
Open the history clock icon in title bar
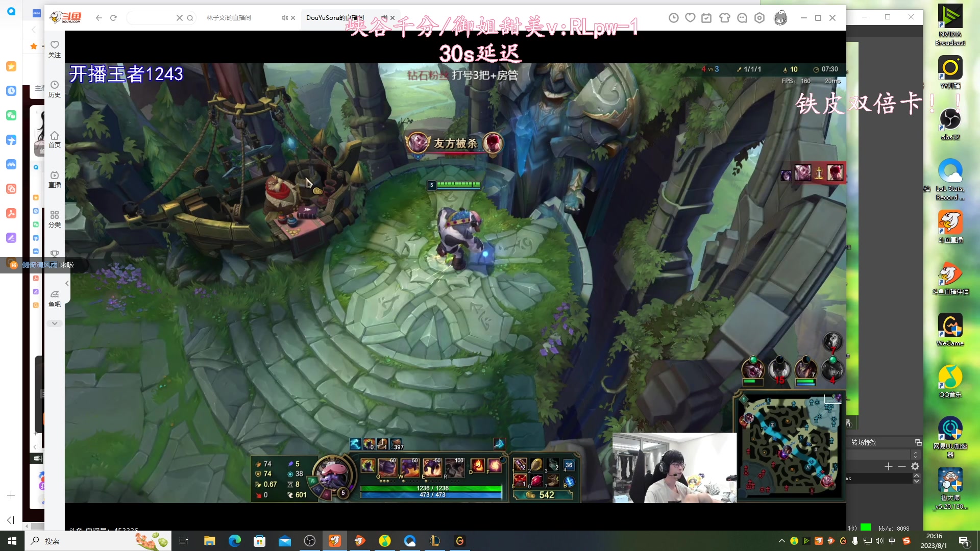(674, 18)
